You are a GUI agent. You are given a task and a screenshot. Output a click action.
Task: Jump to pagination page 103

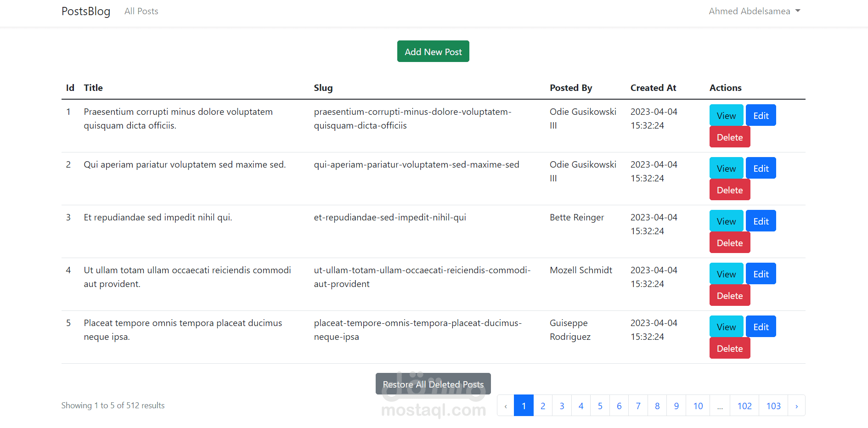point(773,406)
